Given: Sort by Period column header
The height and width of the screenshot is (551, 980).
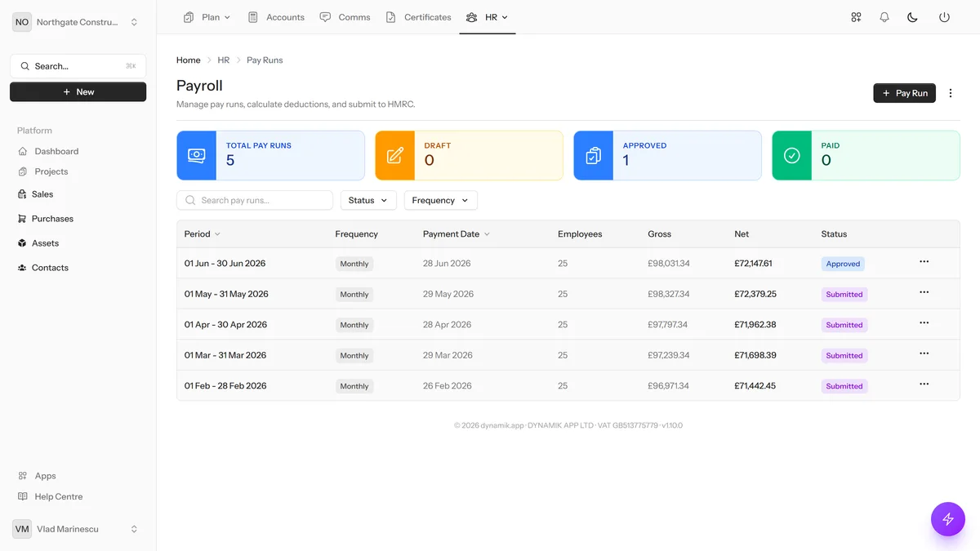Looking at the screenshot, I should pyautogui.click(x=203, y=234).
